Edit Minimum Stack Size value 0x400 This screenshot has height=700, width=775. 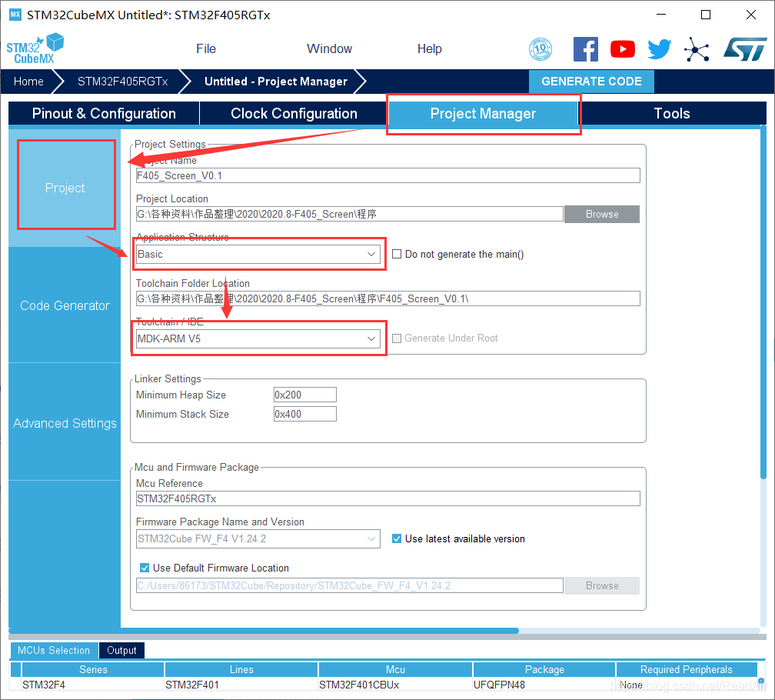tap(305, 414)
